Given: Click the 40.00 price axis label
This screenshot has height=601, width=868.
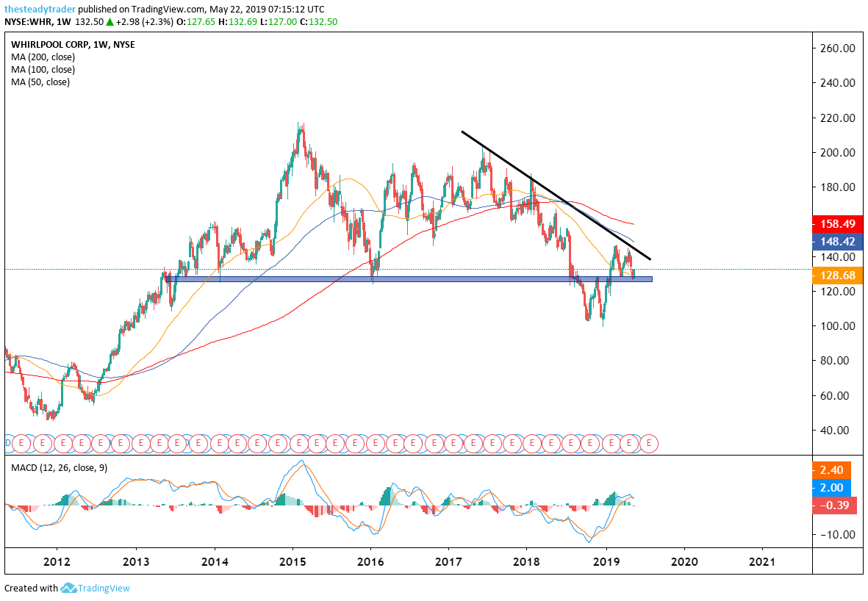Looking at the screenshot, I should click(834, 431).
